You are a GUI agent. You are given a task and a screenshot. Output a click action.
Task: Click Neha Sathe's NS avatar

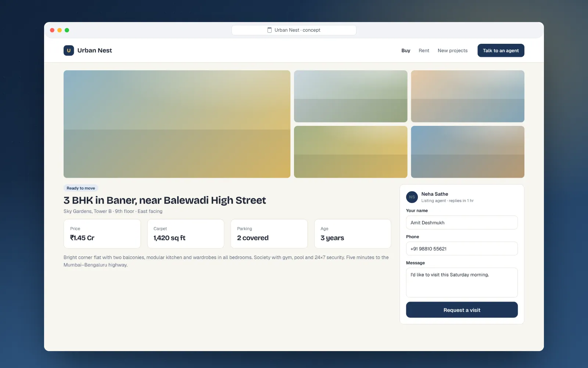coord(412,197)
